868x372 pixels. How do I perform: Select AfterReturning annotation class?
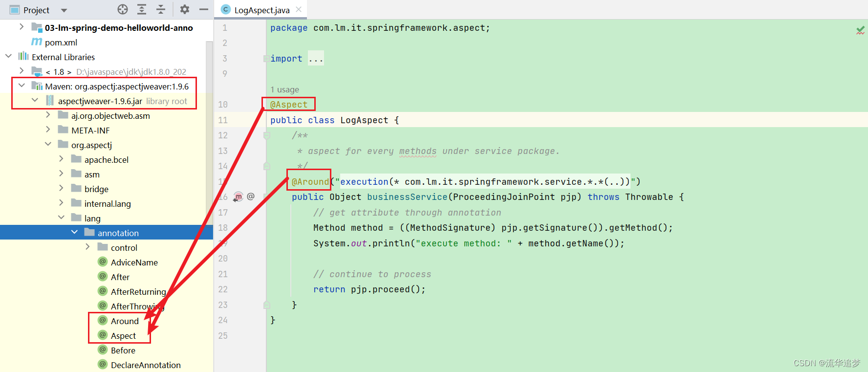[138, 292]
